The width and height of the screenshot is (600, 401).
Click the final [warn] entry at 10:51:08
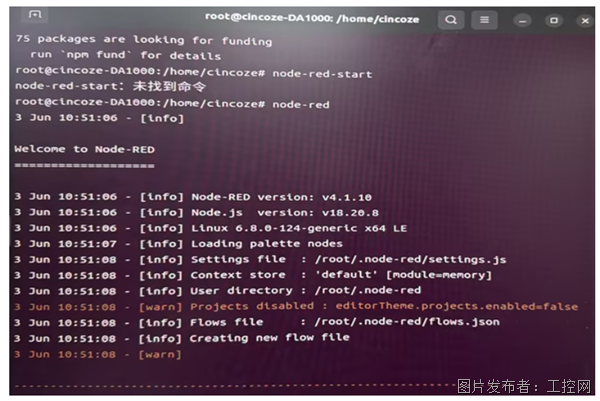[x=98, y=354]
